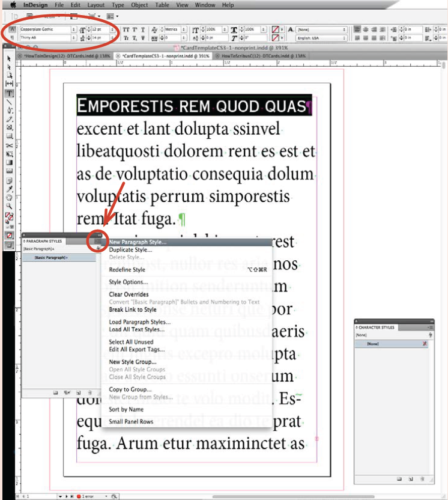Image resolution: width=448 pixels, height=500 pixels.
Task: Choose New Paragraph Style from the menu
Action: pyautogui.click(x=138, y=242)
